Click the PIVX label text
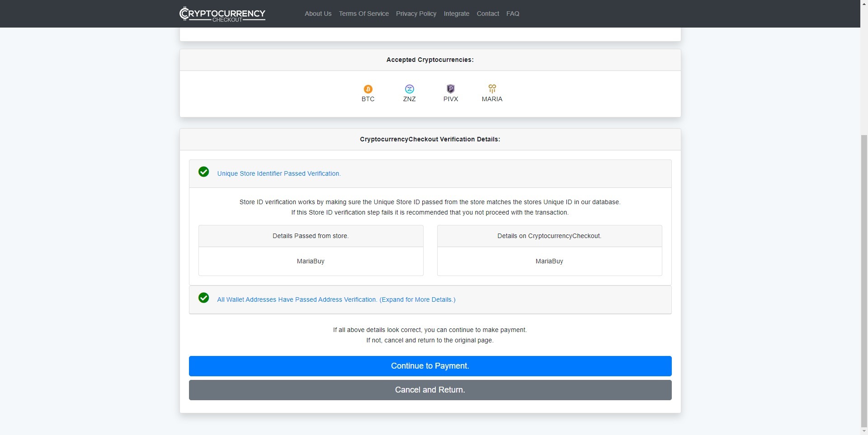This screenshot has height=435, width=868. [451, 99]
